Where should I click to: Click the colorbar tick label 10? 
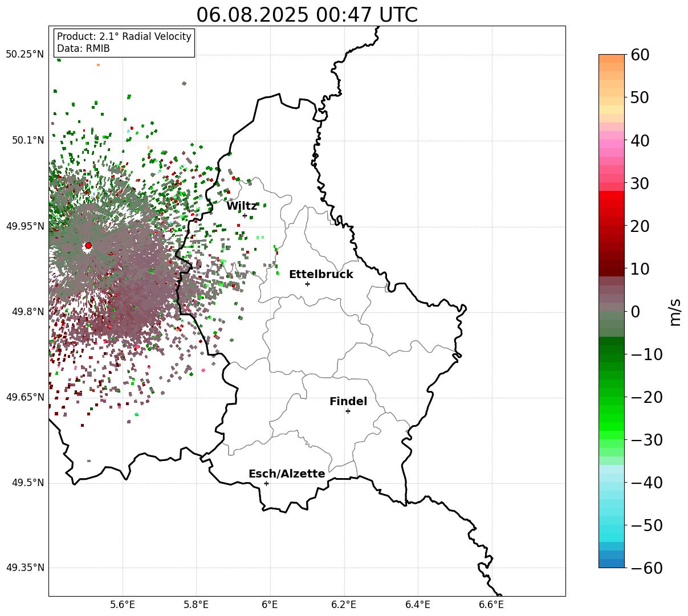[640, 269]
